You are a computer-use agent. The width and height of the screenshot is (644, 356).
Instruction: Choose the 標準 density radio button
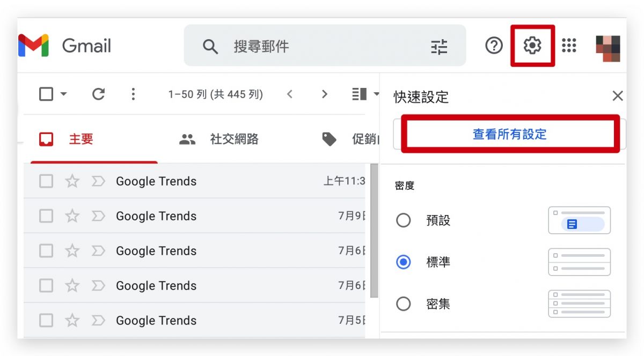403,262
